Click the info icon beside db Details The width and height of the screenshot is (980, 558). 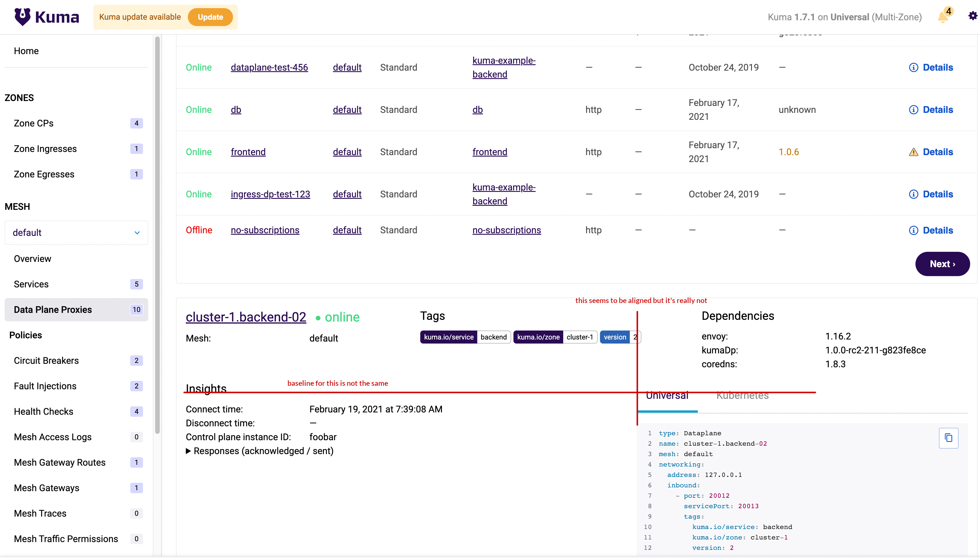914,110
